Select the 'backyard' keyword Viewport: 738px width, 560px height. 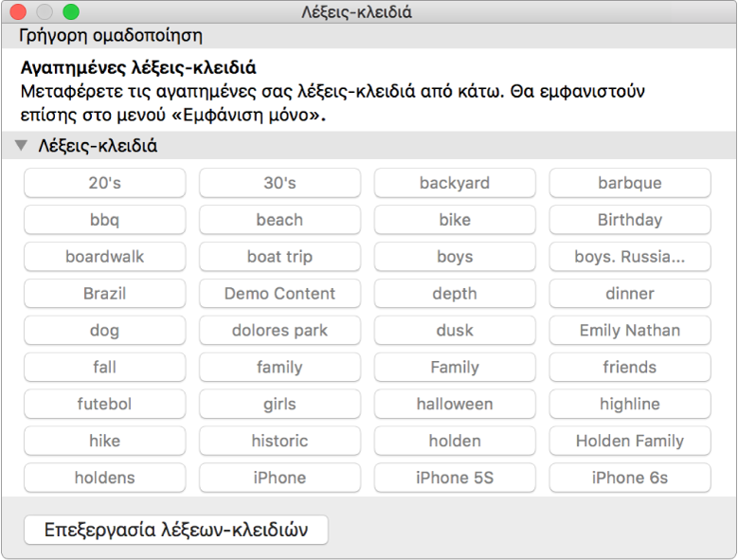coord(455,183)
